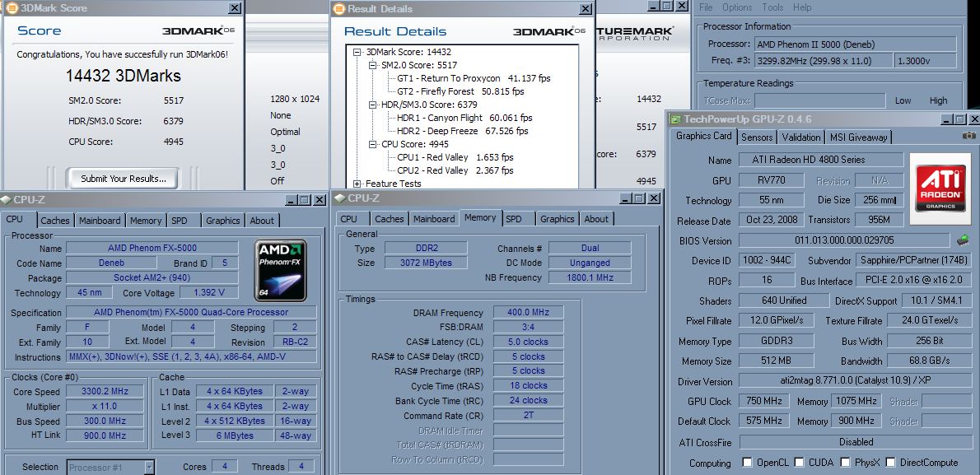Collapse the CPU Score tree node
This screenshot has height=475, width=980.
point(372,144)
